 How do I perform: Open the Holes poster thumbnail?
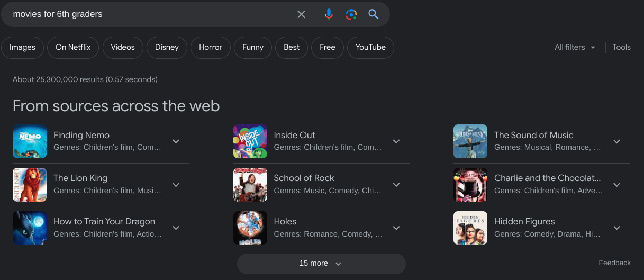tap(250, 228)
